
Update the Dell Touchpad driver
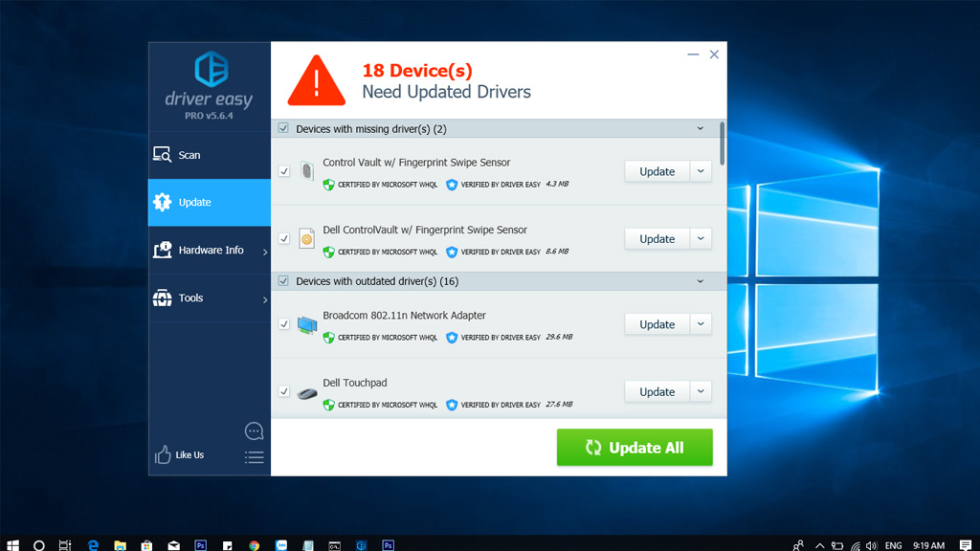pos(657,391)
